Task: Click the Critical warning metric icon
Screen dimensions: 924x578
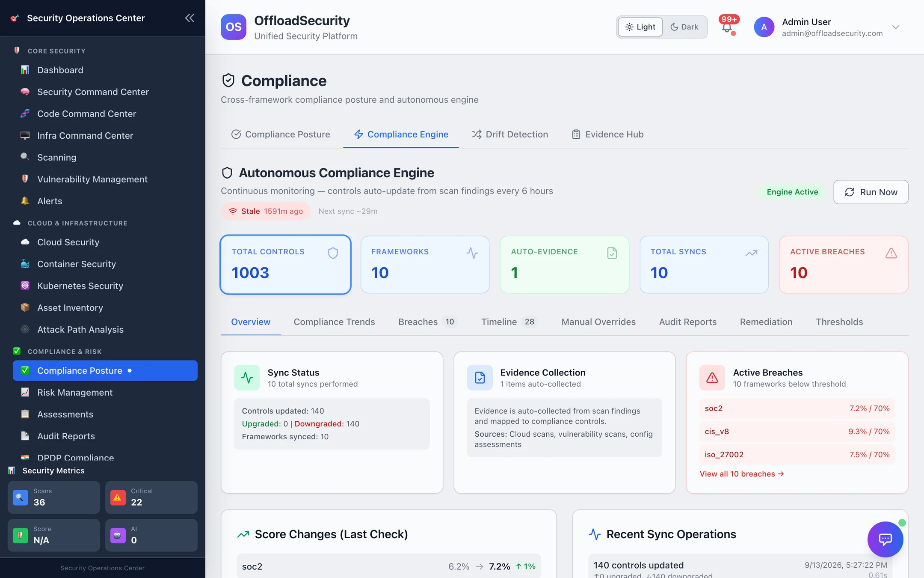Action: click(x=118, y=498)
